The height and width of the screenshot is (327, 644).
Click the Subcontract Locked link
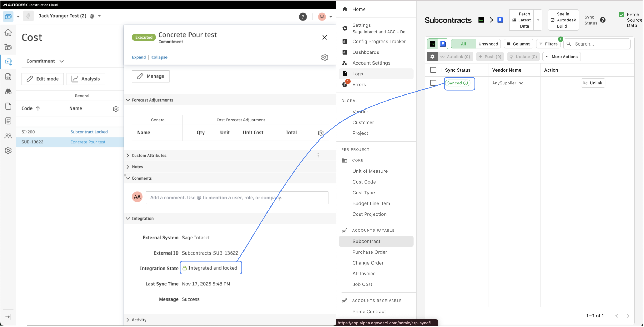[89, 132]
